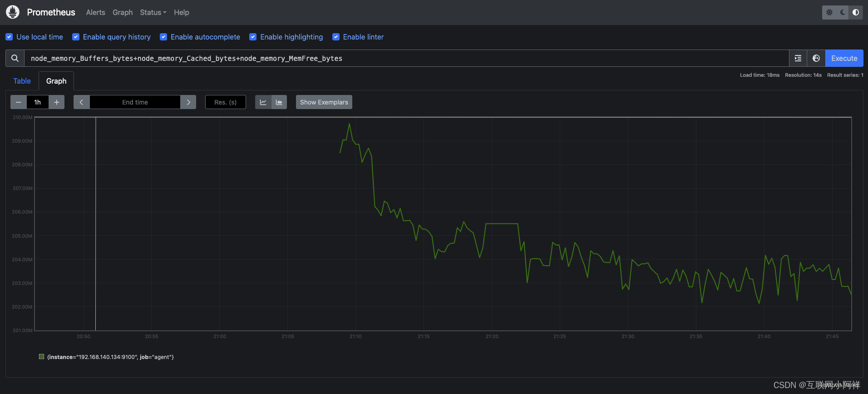868x394 pixels.
Task: Switch to light theme sun icon
Action: (829, 12)
